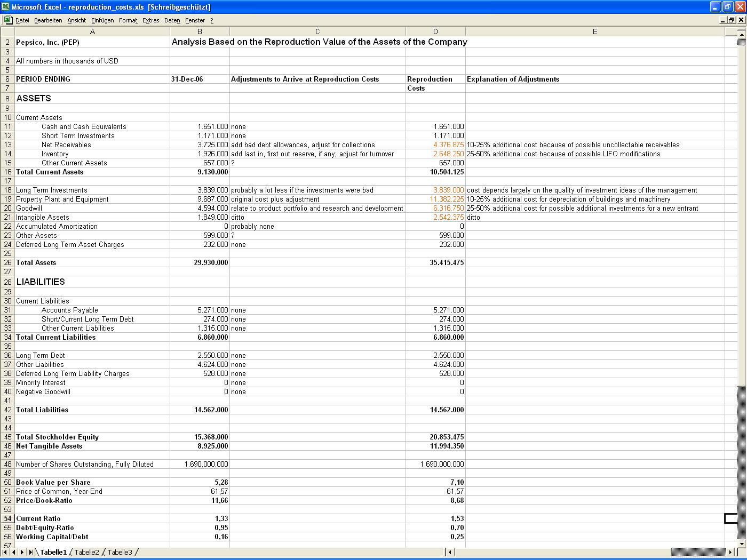The height and width of the screenshot is (560, 747).
Task: Click the 'Property Plant and Equipment' label
Action: [x=62, y=199]
